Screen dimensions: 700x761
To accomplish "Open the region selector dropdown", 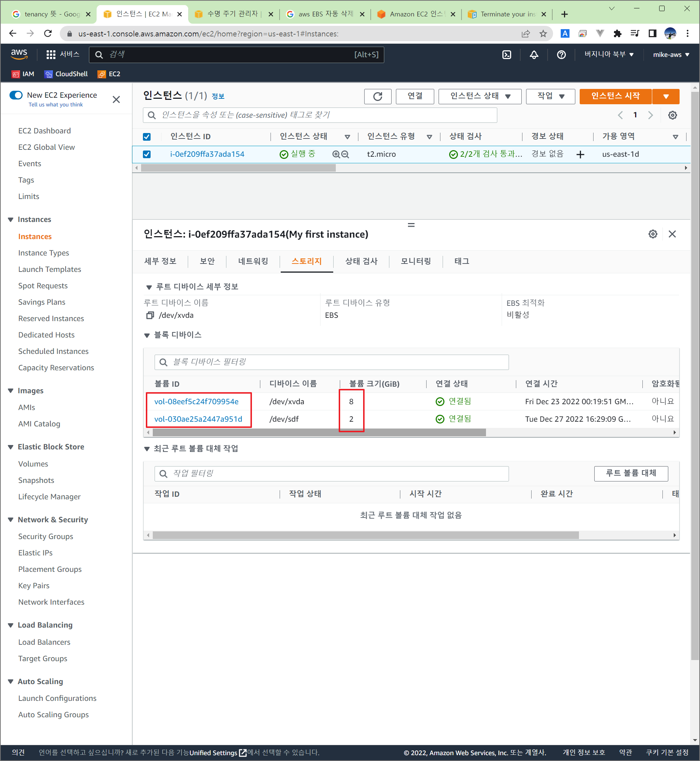I will (609, 54).
